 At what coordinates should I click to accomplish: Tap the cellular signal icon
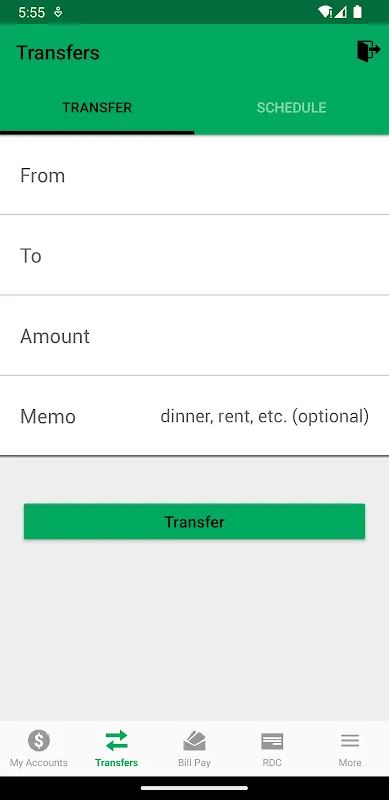[341, 12]
